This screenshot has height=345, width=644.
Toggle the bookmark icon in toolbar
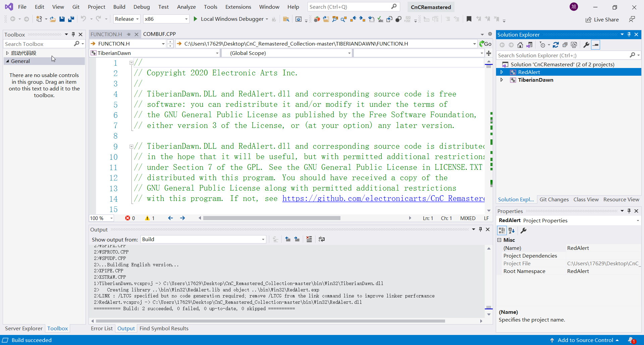click(x=469, y=19)
